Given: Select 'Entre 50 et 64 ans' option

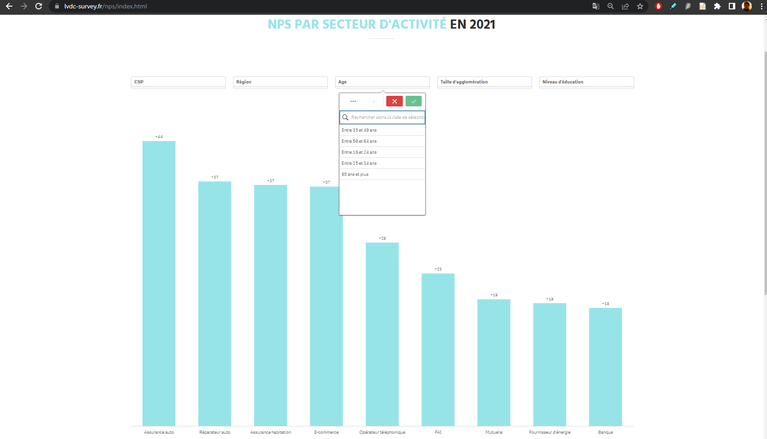Looking at the screenshot, I should pos(382,141).
